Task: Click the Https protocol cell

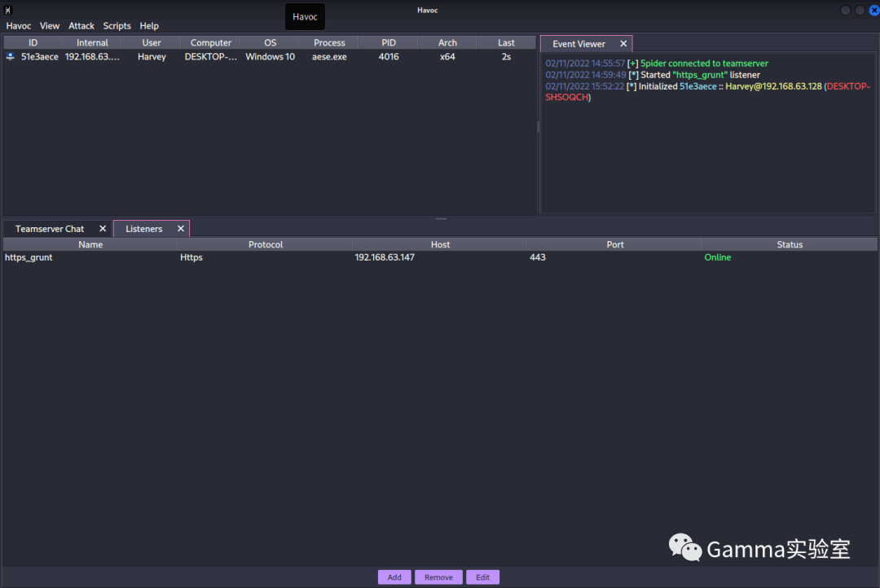Action: point(191,257)
